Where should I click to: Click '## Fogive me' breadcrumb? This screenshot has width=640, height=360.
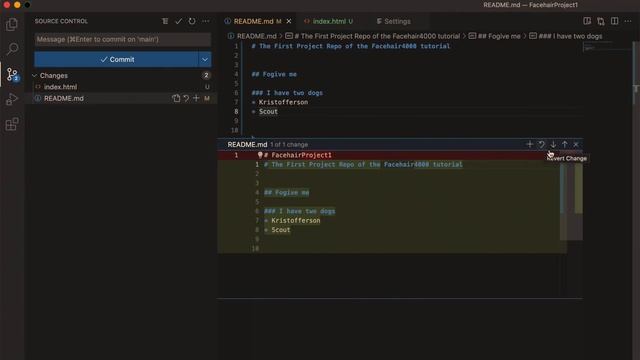pos(499,36)
